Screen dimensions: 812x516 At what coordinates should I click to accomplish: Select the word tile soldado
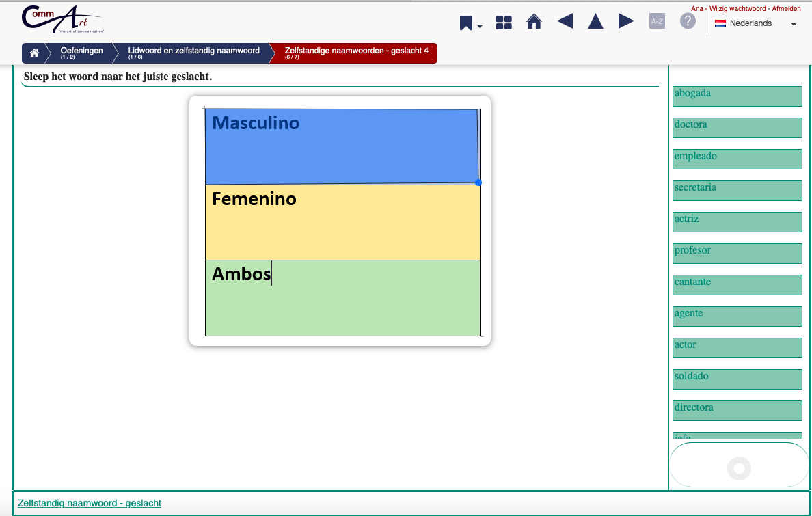(737, 379)
